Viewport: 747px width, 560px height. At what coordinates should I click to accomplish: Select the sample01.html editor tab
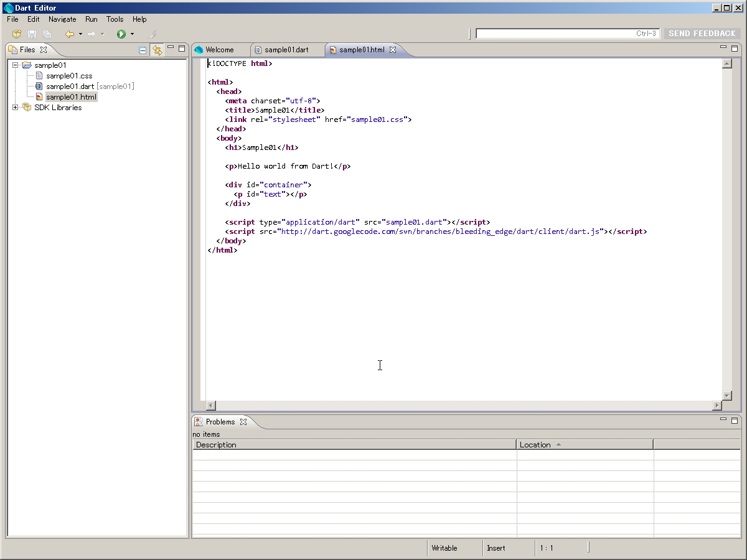click(362, 50)
